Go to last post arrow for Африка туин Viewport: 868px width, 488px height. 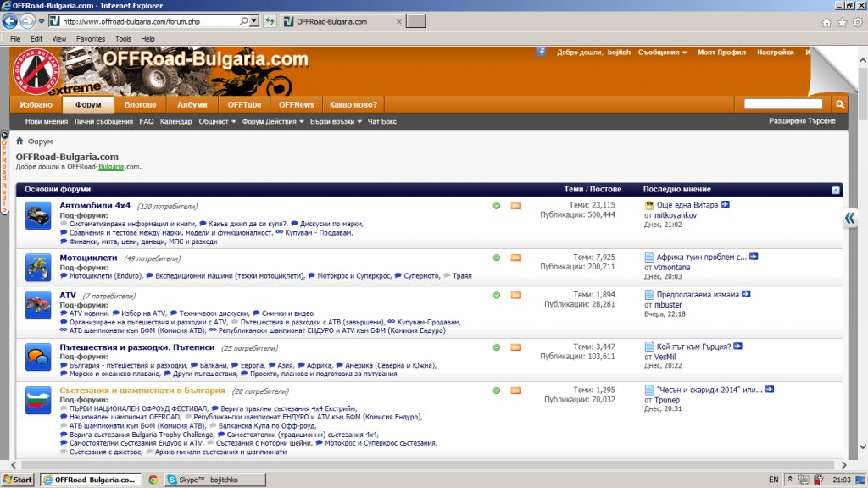pyautogui.click(x=754, y=257)
